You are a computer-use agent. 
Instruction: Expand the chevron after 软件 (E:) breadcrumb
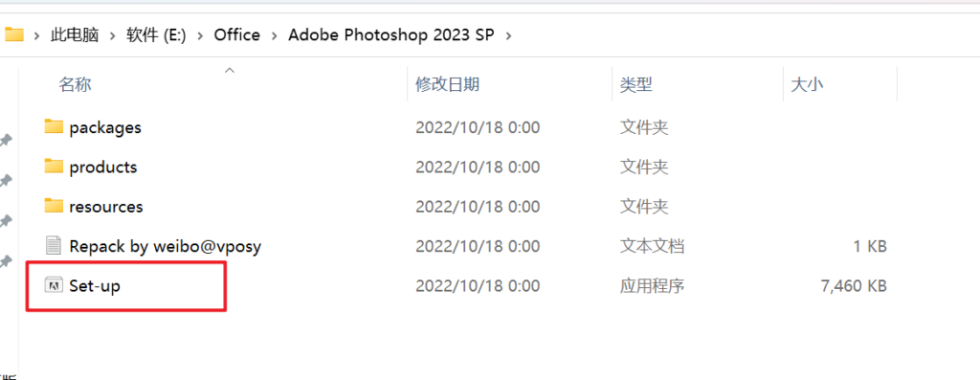coord(200,35)
